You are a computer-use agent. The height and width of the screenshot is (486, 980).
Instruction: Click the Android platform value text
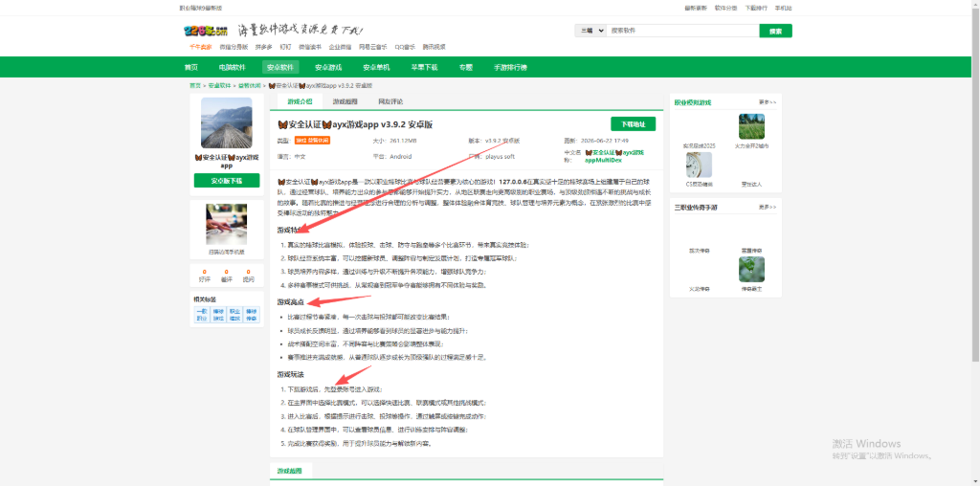(x=401, y=157)
